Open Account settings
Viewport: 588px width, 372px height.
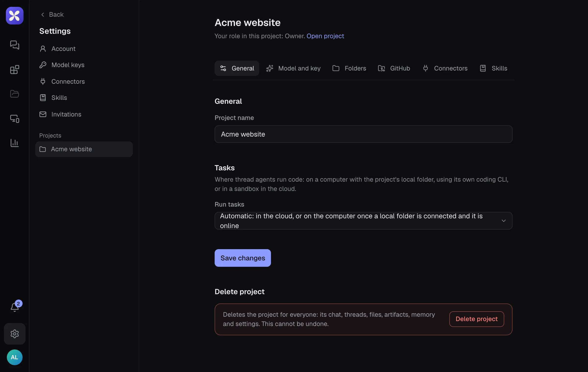[84, 49]
